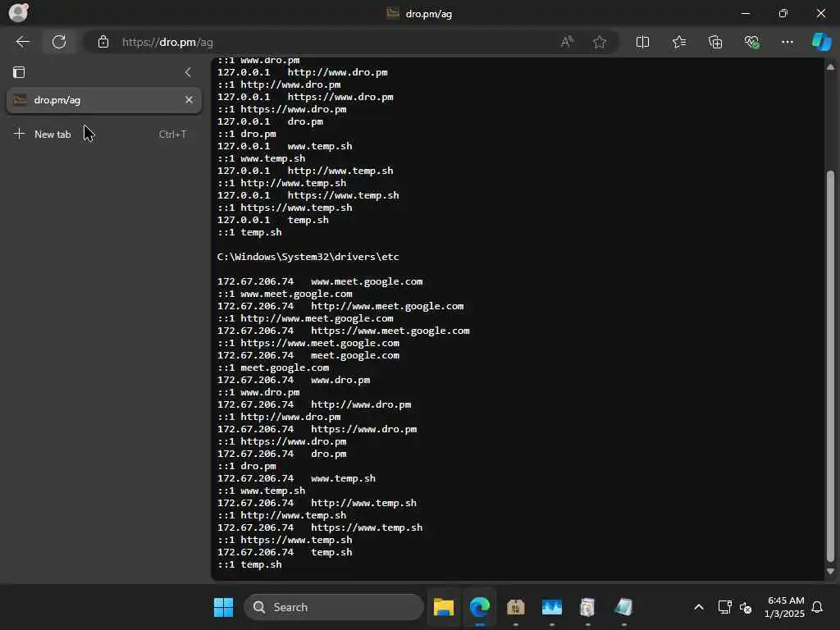Screen dimensions: 840x630
Task: Open the Windows Start menu
Action: coord(223,607)
